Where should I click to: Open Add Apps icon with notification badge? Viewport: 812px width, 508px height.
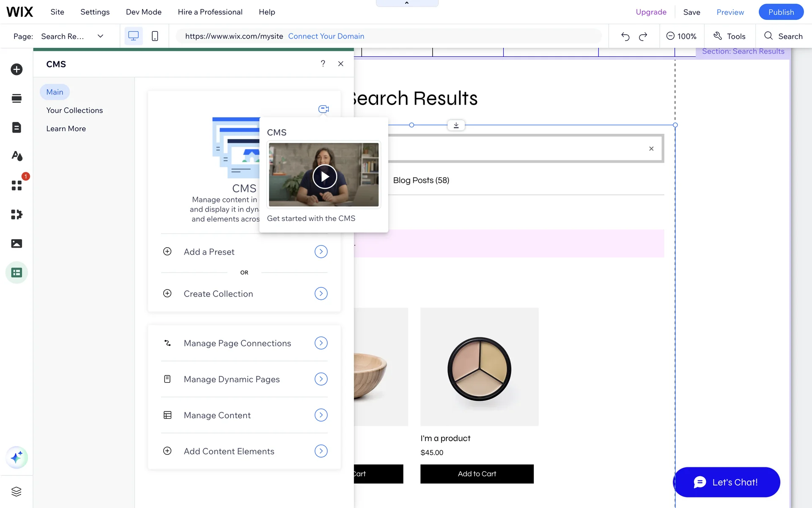point(16,185)
